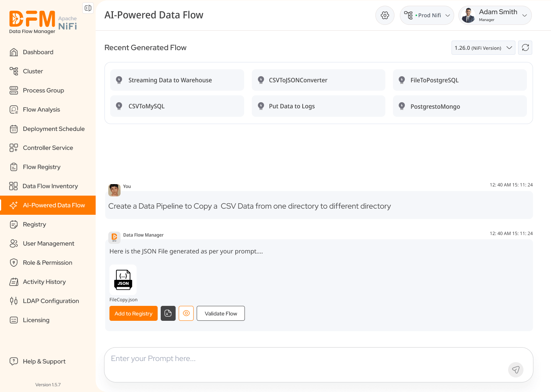The width and height of the screenshot is (551, 392).
Task: Click the Help & Support icon
Action: pos(14,361)
